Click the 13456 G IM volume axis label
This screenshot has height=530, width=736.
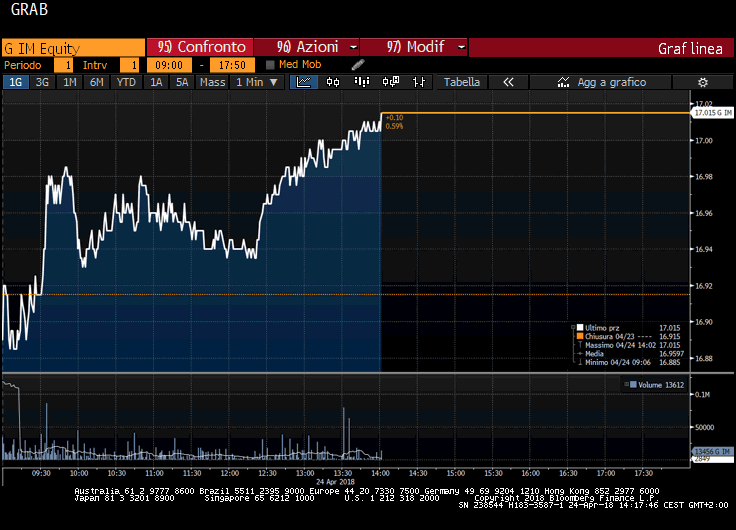pos(712,451)
